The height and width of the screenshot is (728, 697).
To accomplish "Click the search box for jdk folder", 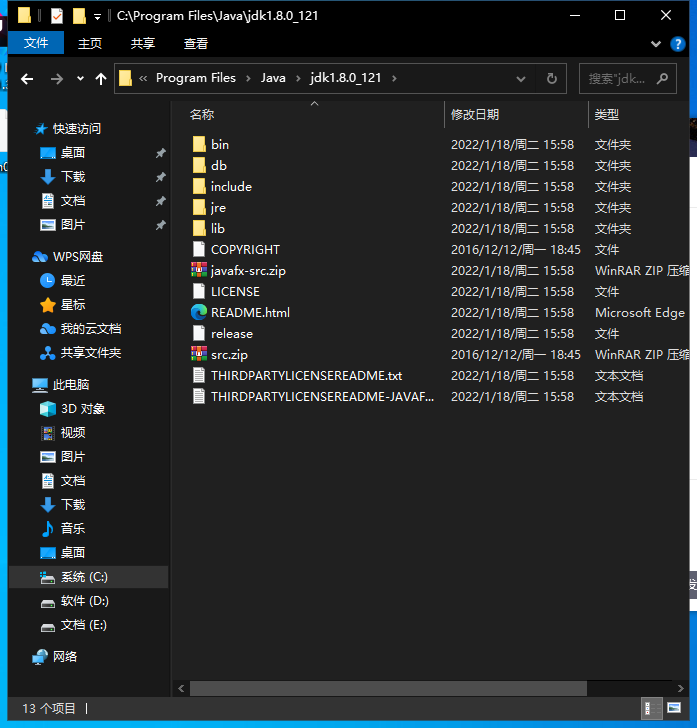I will [627, 78].
